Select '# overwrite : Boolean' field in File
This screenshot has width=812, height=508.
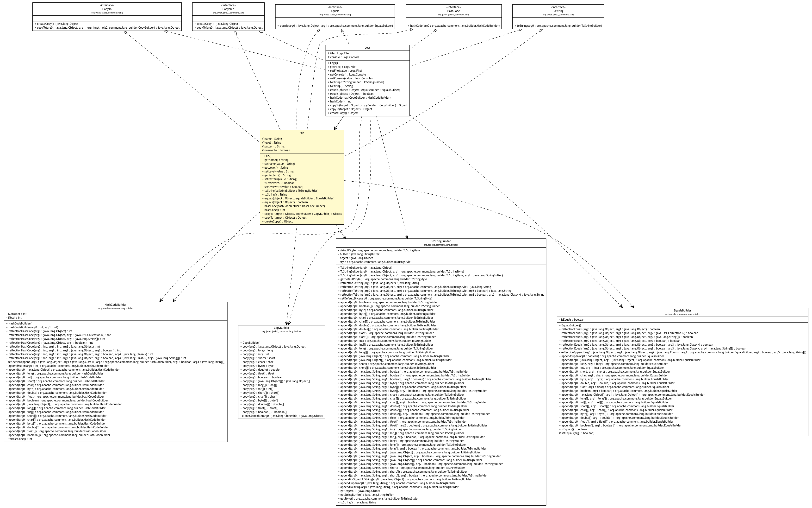click(x=276, y=151)
